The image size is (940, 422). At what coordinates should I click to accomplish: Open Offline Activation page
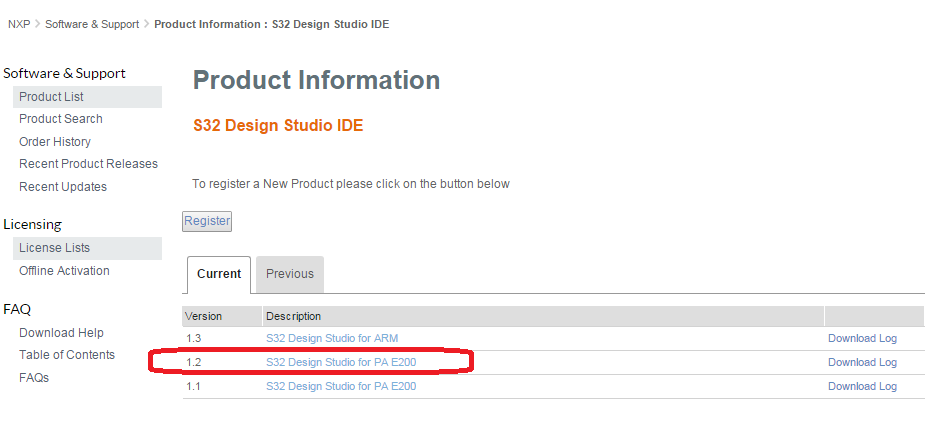tap(64, 271)
